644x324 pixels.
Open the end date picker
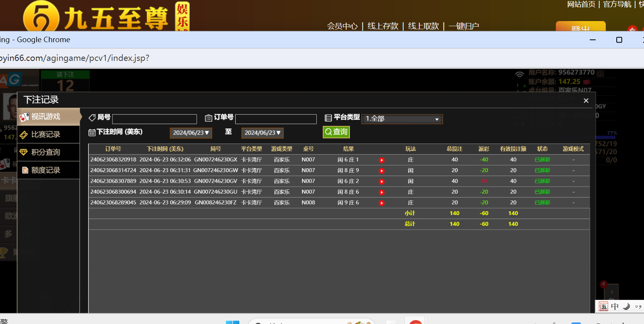point(262,133)
